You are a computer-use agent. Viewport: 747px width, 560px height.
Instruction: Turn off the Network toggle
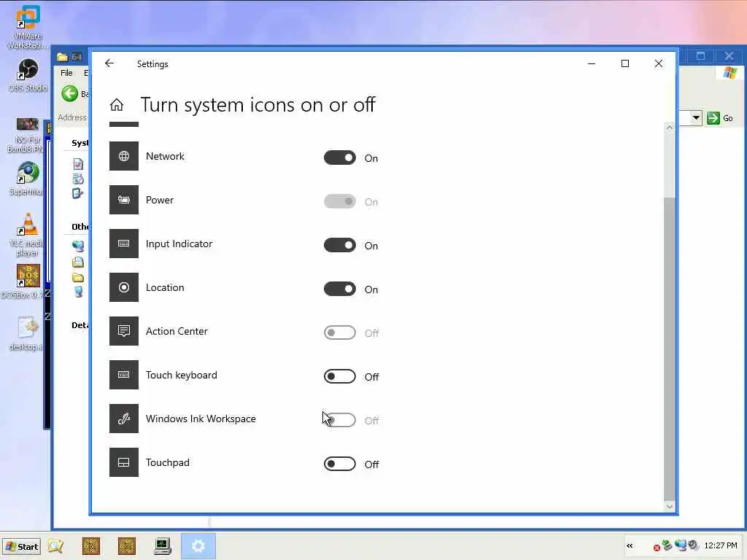[x=340, y=157]
